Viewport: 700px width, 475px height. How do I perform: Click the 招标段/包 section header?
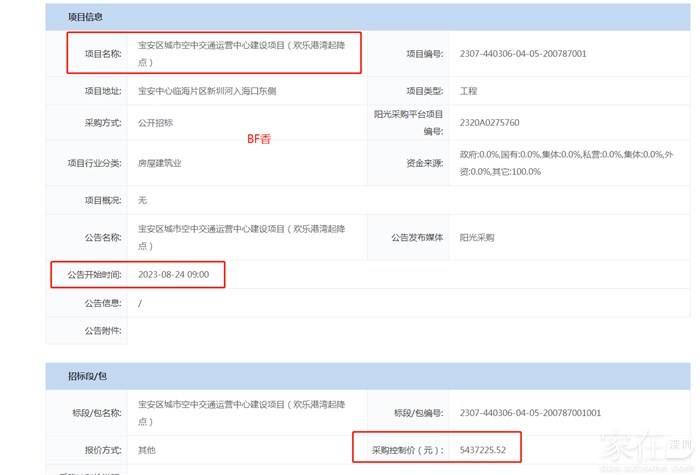(87, 376)
